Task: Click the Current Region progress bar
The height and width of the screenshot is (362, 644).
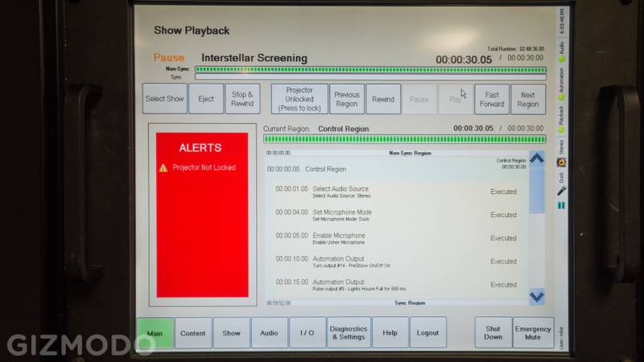Action: pyautogui.click(x=405, y=139)
